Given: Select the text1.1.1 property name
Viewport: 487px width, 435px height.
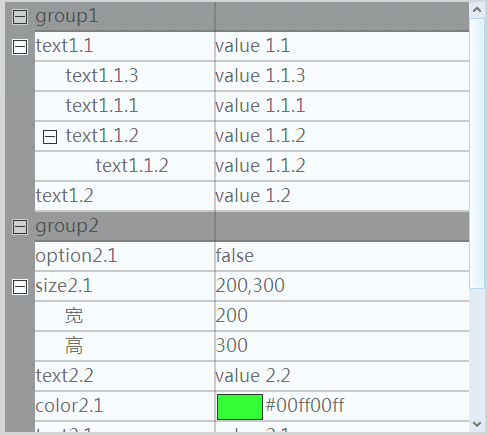Looking at the screenshot, I should click(102, 106).
